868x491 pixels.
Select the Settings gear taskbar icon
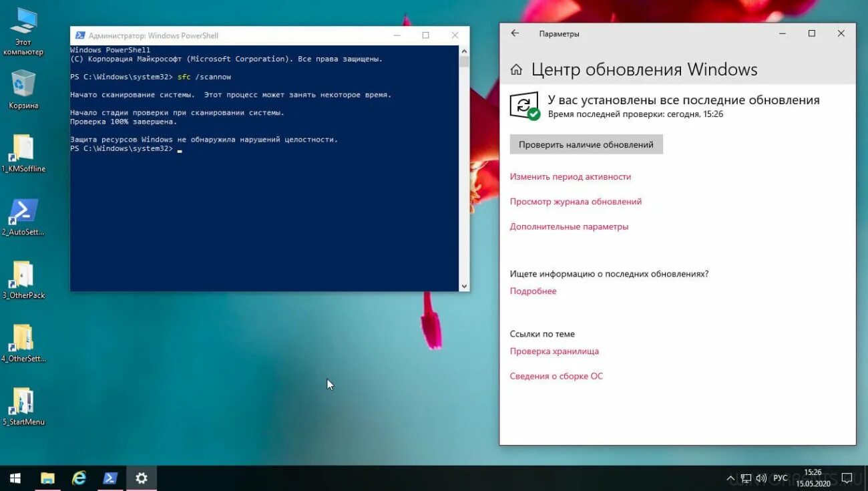click(142, 478)
